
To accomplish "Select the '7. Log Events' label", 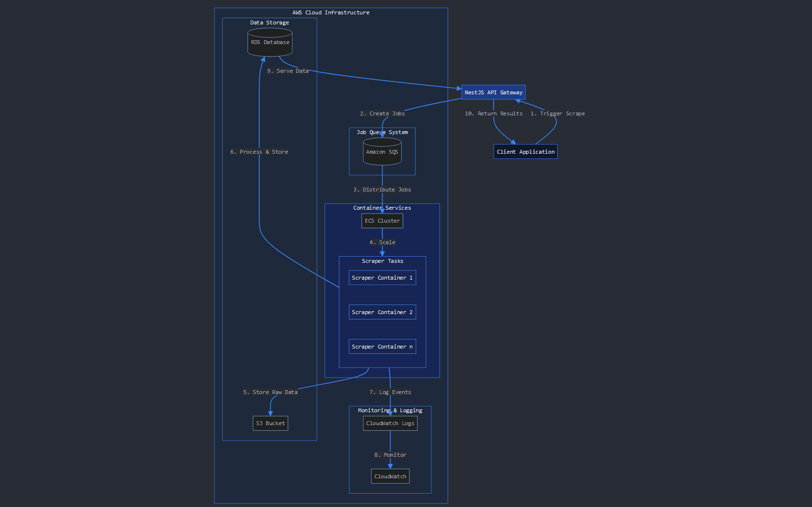I will [390, 392].
